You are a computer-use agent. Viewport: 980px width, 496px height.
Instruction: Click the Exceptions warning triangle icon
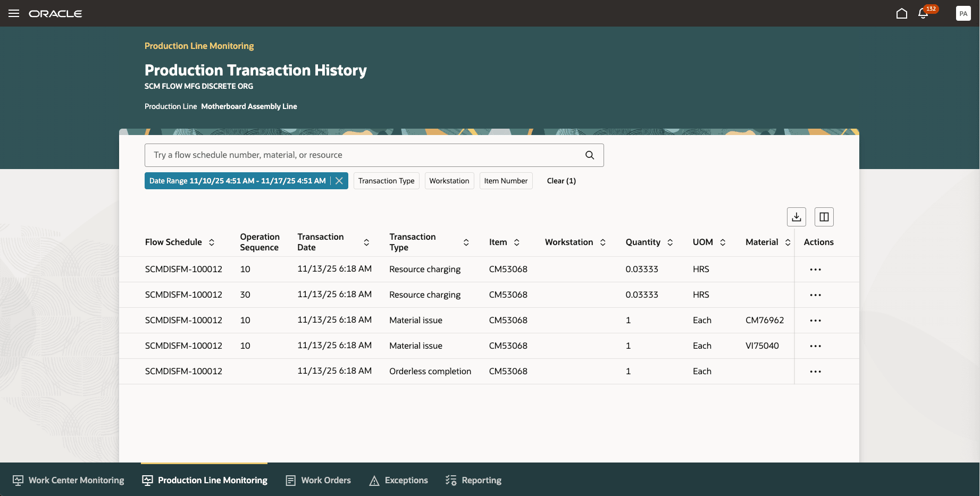pos(374,480)
